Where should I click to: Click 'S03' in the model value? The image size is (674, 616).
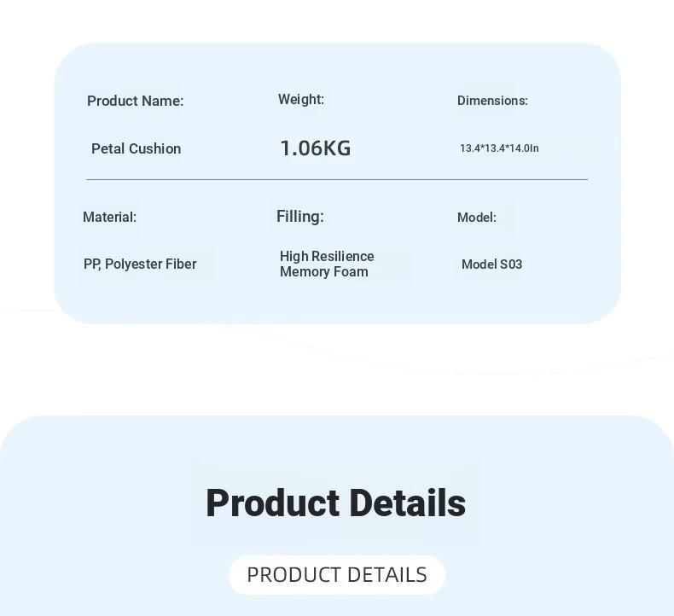[511, 264]
